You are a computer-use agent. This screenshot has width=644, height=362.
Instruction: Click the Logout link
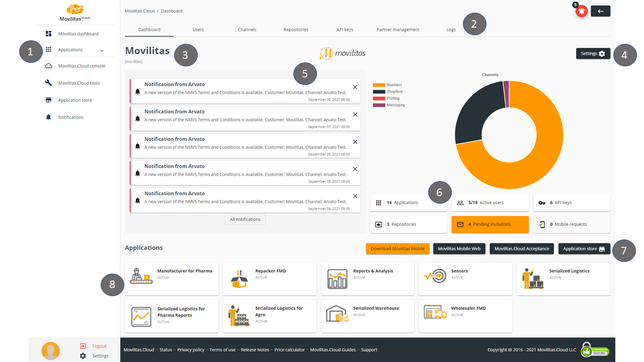click(100, 346)
